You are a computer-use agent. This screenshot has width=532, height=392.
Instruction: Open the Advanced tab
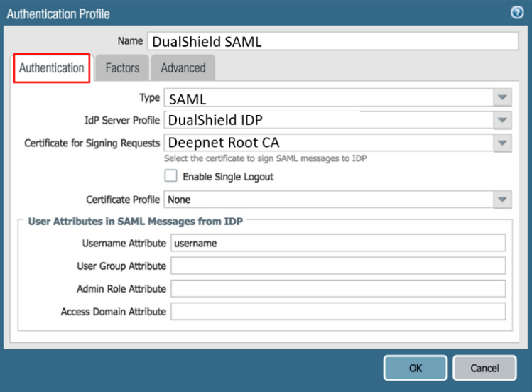click(x=183, y=68)
